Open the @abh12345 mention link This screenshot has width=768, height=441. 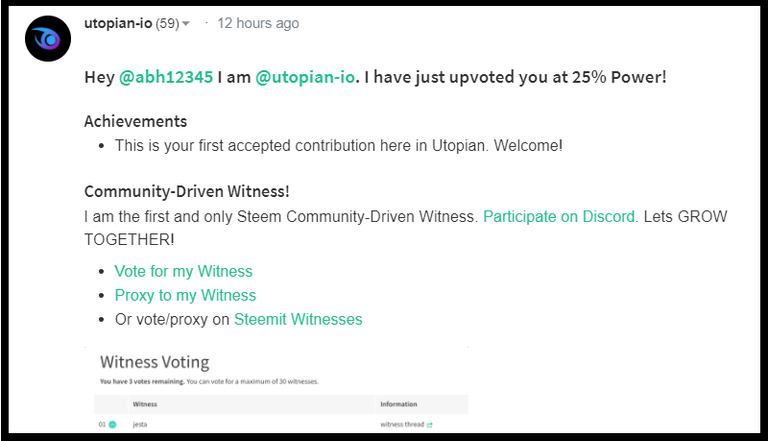click(166, 77)
